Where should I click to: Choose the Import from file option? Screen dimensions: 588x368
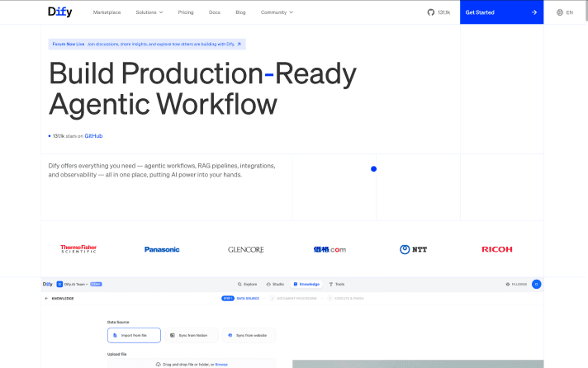click(134, 335)
